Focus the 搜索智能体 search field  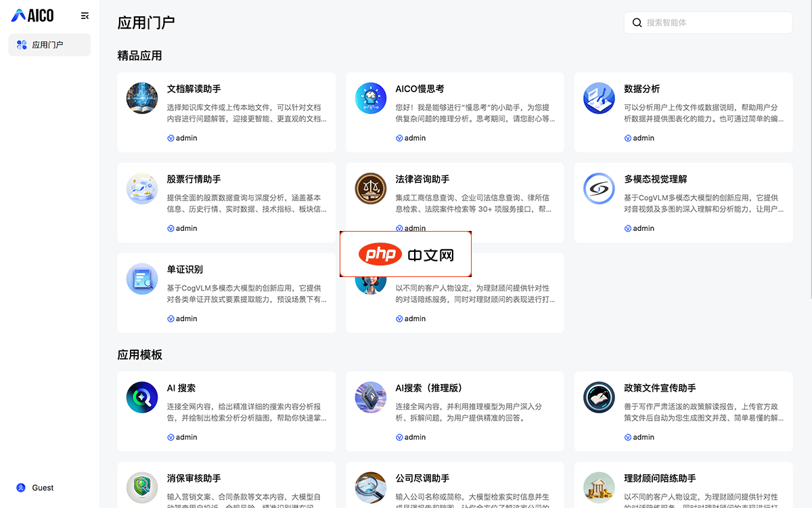(708, 22)
